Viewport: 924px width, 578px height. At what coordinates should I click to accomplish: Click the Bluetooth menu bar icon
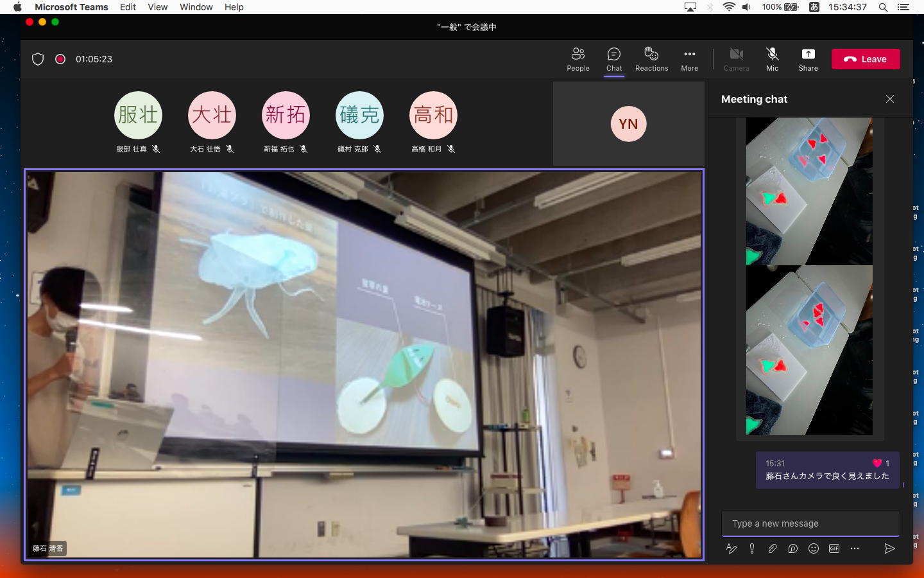[x=710, y=7]
